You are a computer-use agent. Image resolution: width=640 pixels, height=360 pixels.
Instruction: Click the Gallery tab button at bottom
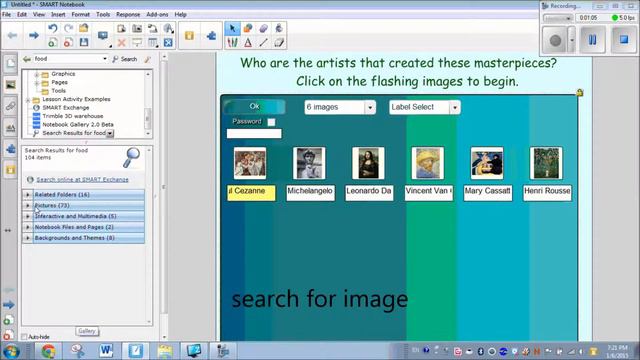[x=87, y=331]
